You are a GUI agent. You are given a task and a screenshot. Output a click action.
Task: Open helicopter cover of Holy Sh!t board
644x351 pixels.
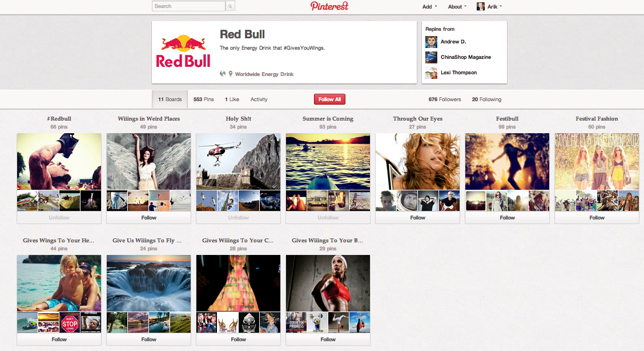tap(238, 161)
